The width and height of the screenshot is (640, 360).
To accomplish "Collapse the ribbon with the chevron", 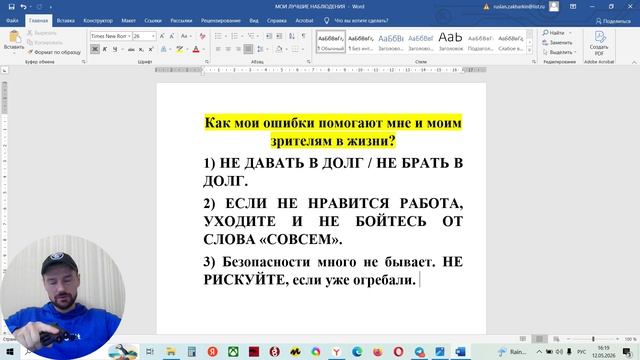I will (x=634, y=62).
